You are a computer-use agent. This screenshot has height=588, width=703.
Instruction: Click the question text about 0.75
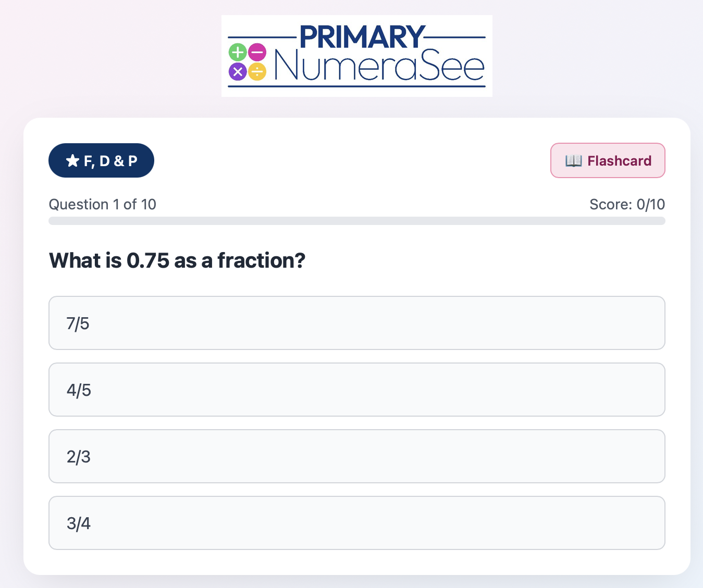pyautogui.click(x=177, y=260)
